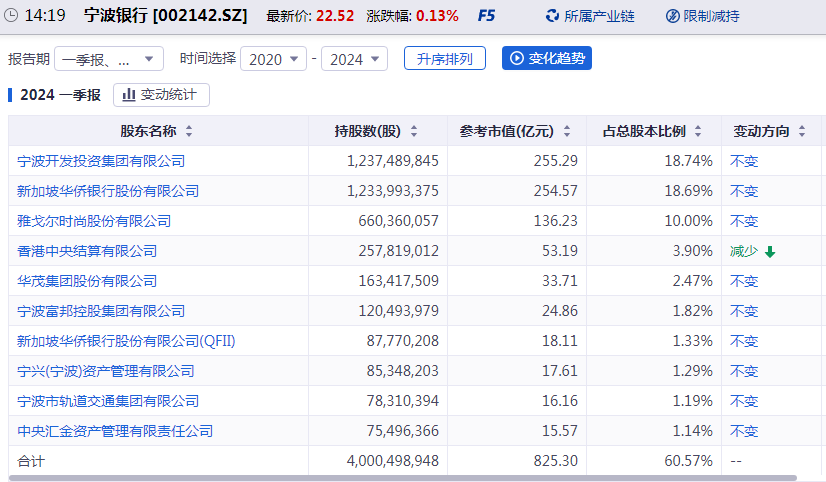Image resolution: width=826 pixels, height=482 pixels.
Task: Open 华茂集团股份有限公司 shareholder link
Action: pyautogui.click(x=87, y=281)
